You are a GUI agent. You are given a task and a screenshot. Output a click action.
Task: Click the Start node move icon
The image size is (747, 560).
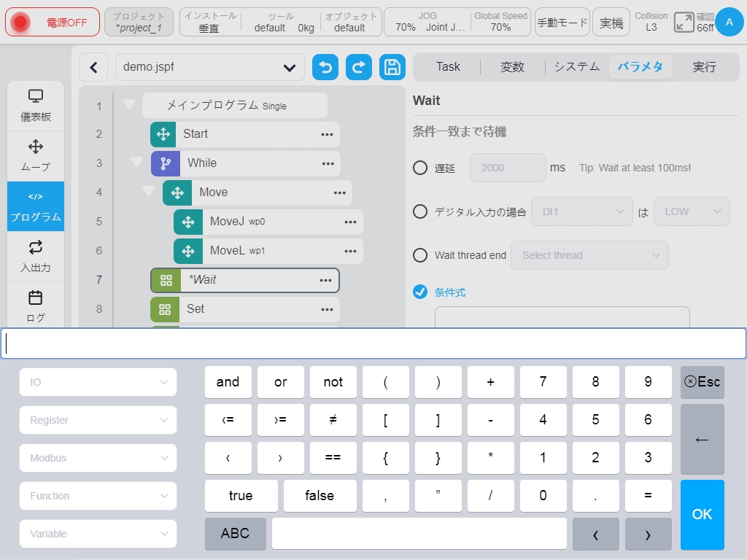(163, 134)
